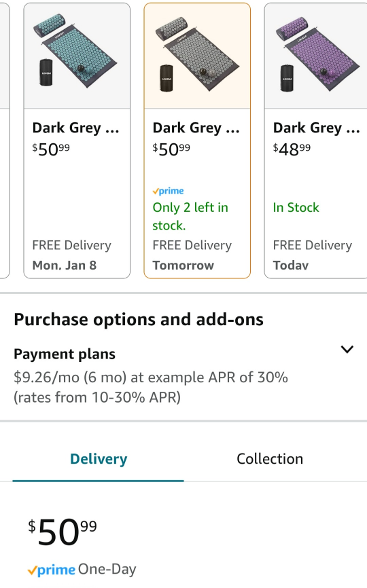Click the $9.26/mo payment plan description
The height and width of the screenshot is (588, 367).
(150, 388)
